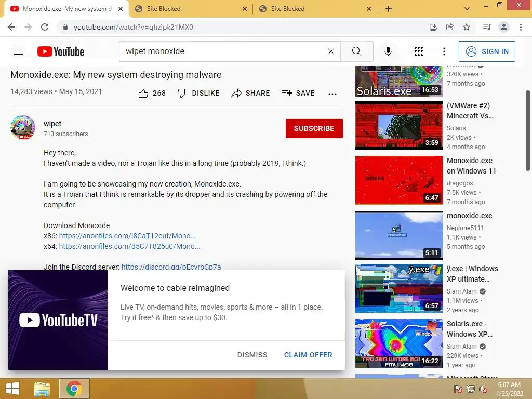
Task: Click the magnifier search button
Action: pyautogui.click(x=356, y=51)
